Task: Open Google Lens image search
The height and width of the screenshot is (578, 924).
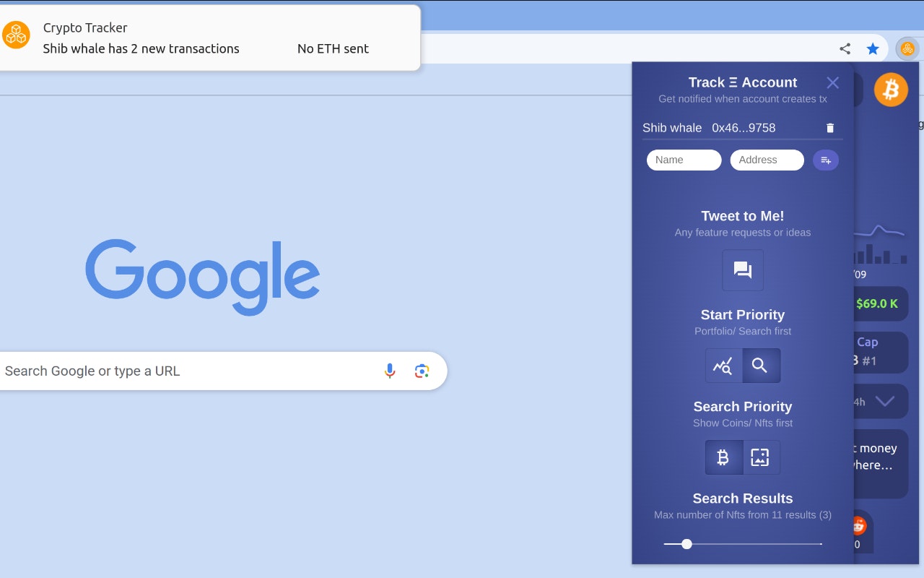Action: pyautogui.click(x=422, y=371)
